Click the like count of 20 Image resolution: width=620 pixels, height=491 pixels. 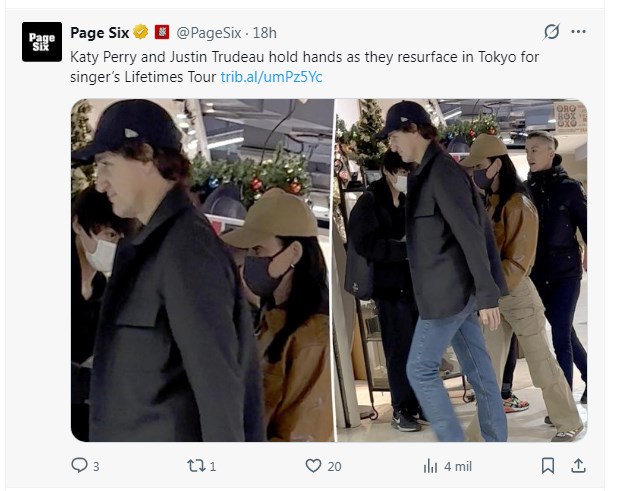(334, 466)
